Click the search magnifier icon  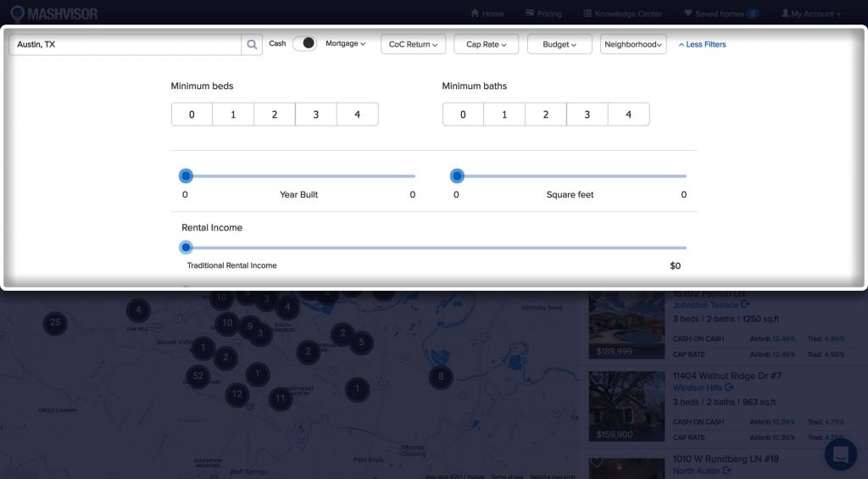(252, 44)
